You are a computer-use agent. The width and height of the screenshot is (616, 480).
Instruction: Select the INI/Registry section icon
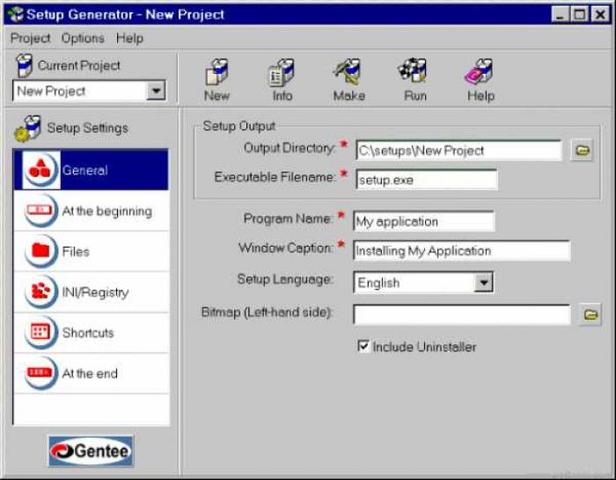coord(40,292)
